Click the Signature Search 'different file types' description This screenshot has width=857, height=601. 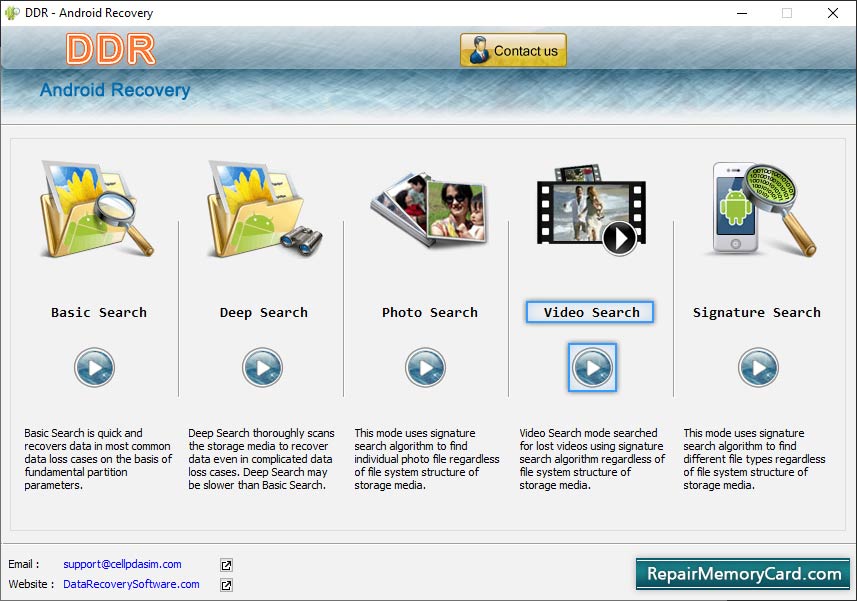coord(754,459)
